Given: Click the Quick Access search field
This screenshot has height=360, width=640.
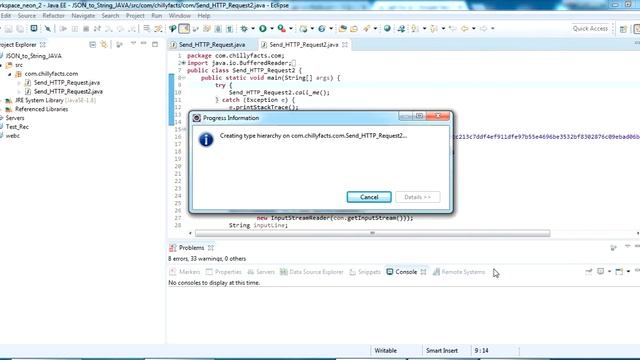Looking at the screenshot, I should click(x=590, y=29).
